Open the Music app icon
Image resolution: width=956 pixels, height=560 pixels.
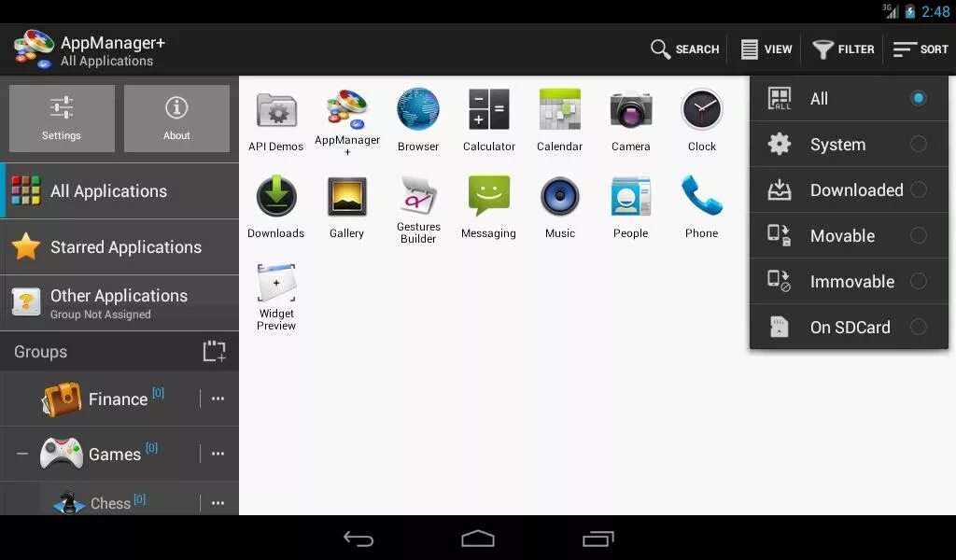(x=560, y=196)
